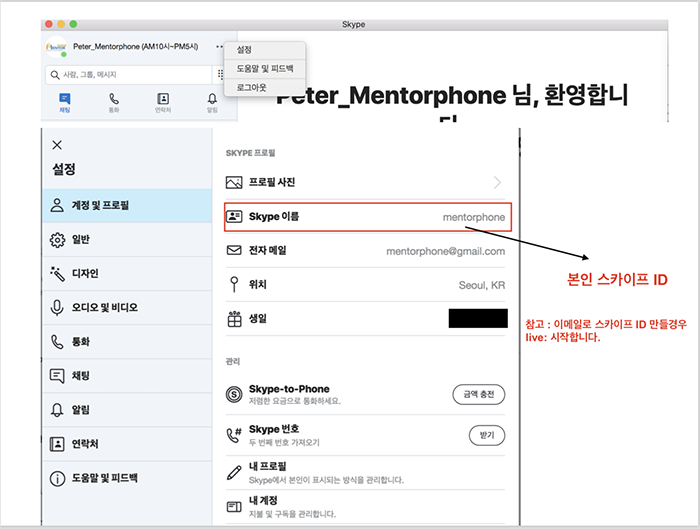This screenshot has width=700, height=529.
Task: Click the phone hash icon beside Skype 번호
Action: coord(234,434)
